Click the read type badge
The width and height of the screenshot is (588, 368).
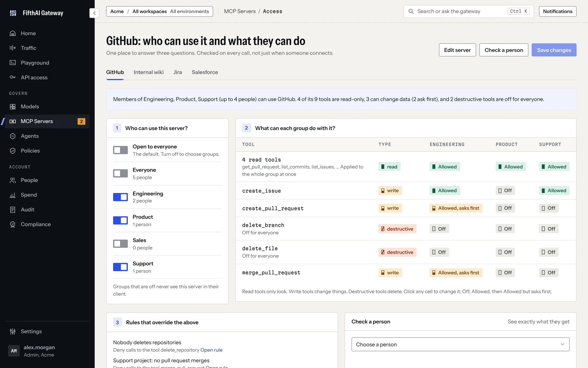[389, 167]
